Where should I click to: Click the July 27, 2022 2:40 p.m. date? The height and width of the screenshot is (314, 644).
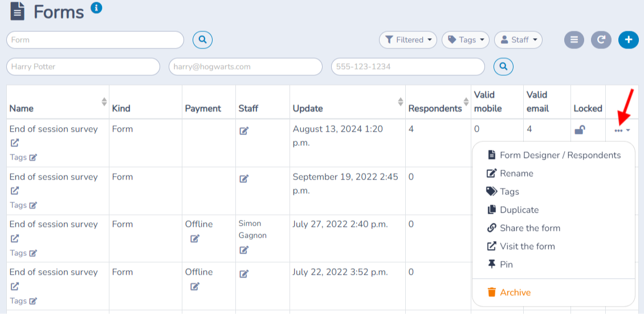[340, 224]
